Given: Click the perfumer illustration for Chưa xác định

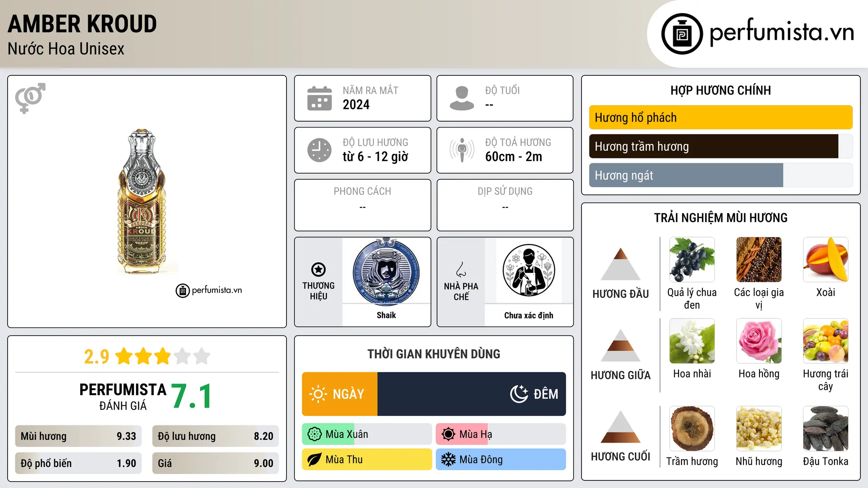Looking at the screenshot, I should 529,270.
